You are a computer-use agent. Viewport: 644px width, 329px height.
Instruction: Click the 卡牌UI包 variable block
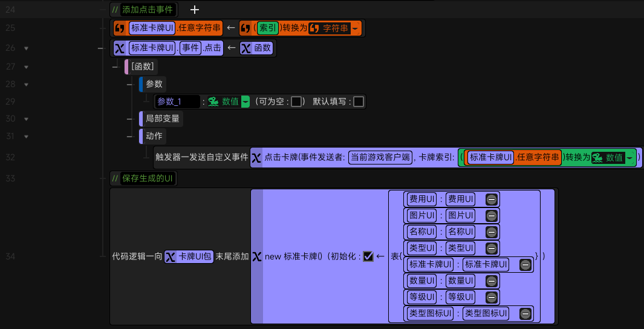pos(189,256)
